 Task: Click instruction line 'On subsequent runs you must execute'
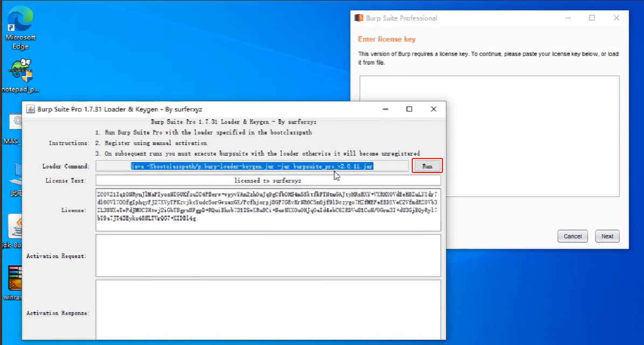(x=262, y=154)
